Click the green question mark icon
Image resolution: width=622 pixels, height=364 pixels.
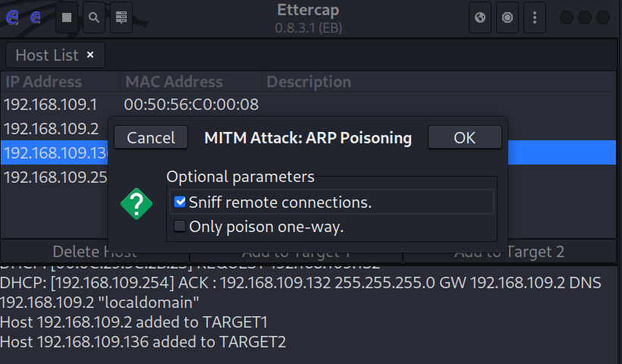point(137,204)
